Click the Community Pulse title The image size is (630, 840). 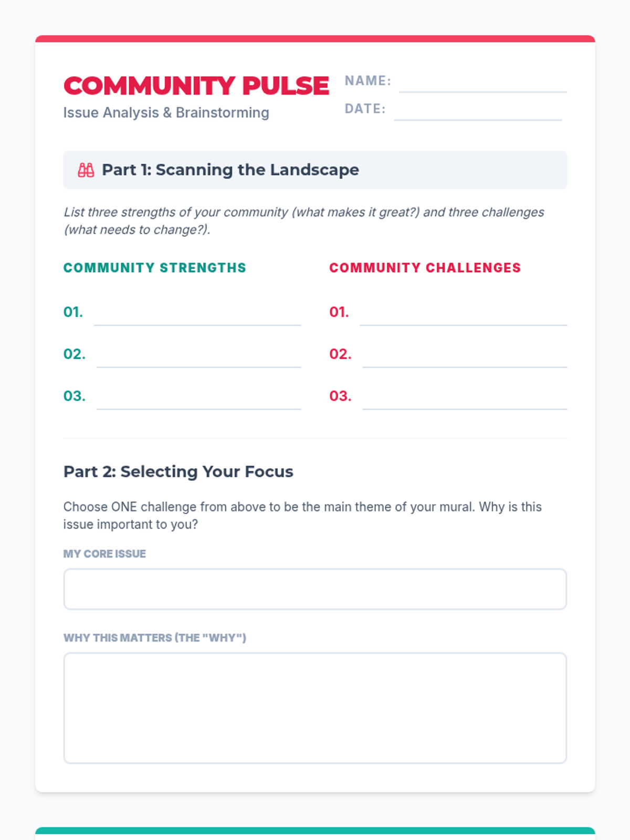click(x=196, y=86)
